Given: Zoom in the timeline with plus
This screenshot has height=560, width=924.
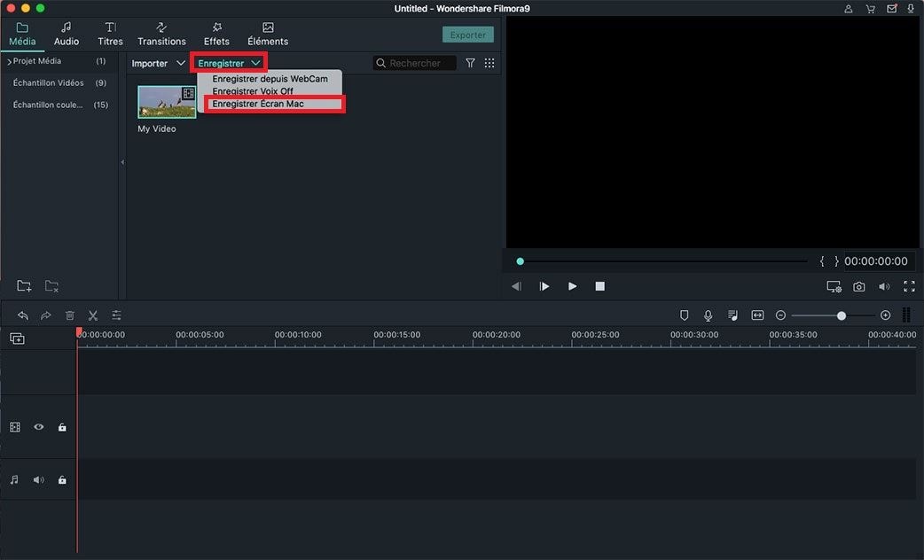Looking at the screenshot, I should pyautogui.click(x=885, y=315).
